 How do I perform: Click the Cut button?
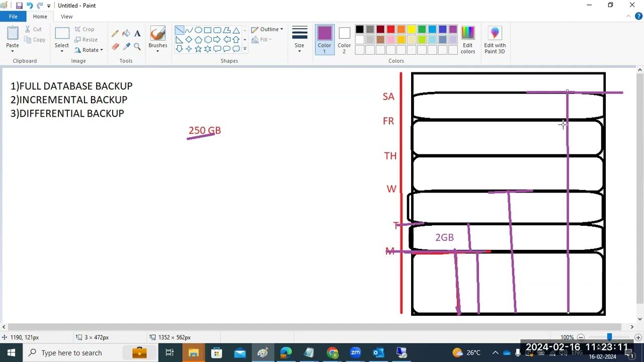click(33, 29)
